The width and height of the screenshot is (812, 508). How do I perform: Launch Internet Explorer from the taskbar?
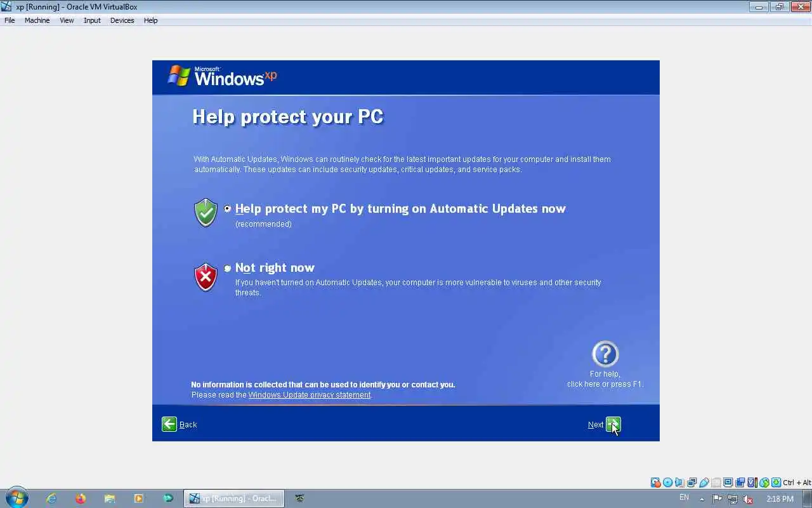point(51,498)
